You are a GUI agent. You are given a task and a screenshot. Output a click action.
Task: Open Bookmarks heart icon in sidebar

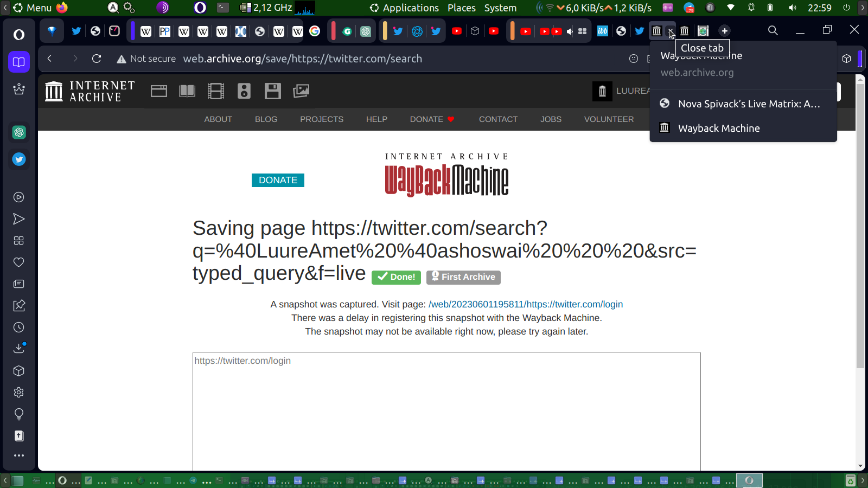click(19, 262)
